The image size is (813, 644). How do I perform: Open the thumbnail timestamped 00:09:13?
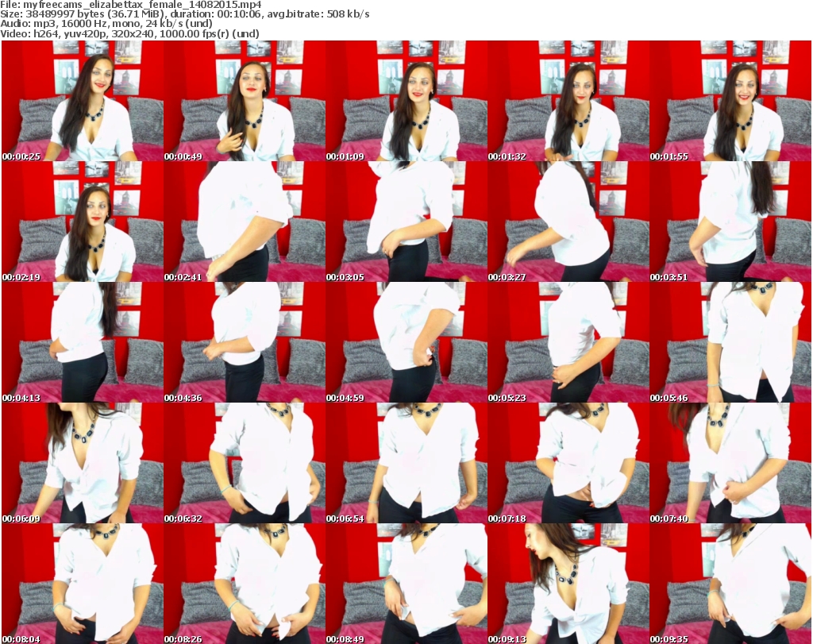tap(568, 584)
